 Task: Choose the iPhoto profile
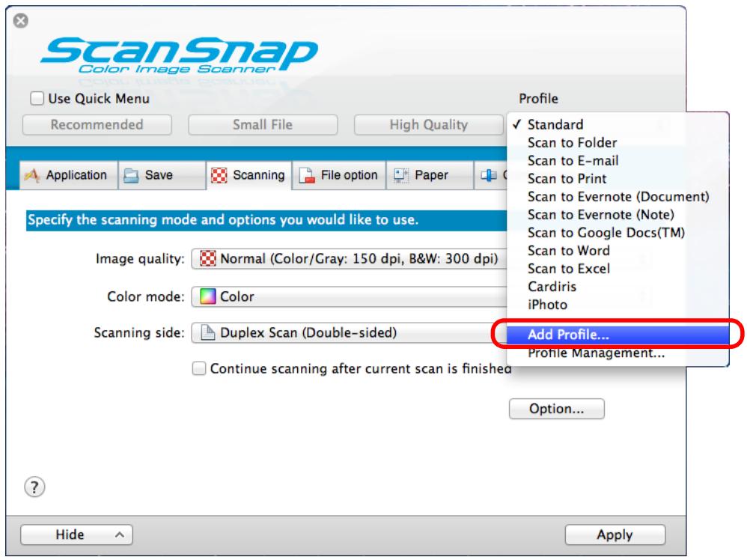click(618, 305)
